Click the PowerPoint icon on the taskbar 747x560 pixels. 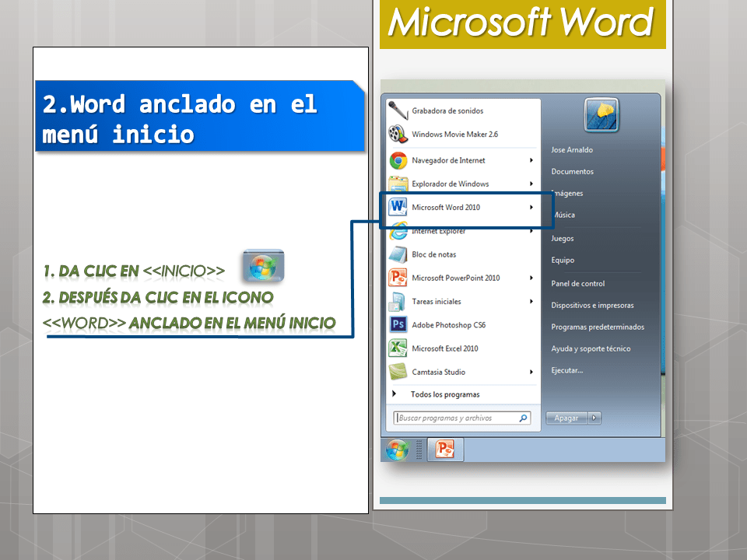445,450
